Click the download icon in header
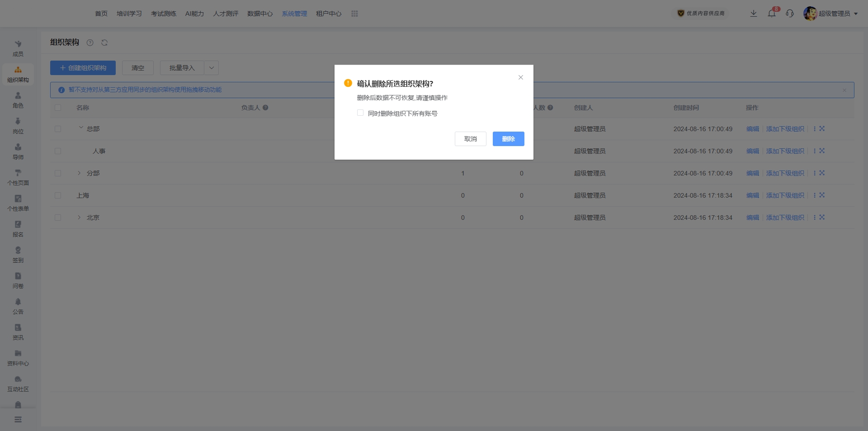 (754, 14)
